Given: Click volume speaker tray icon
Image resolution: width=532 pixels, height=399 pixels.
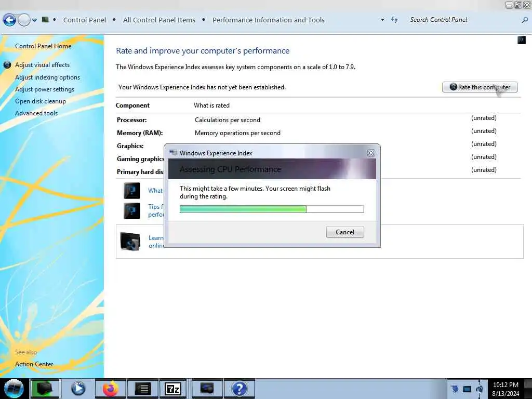Looking at the screenshot, I should pos(480,389).
